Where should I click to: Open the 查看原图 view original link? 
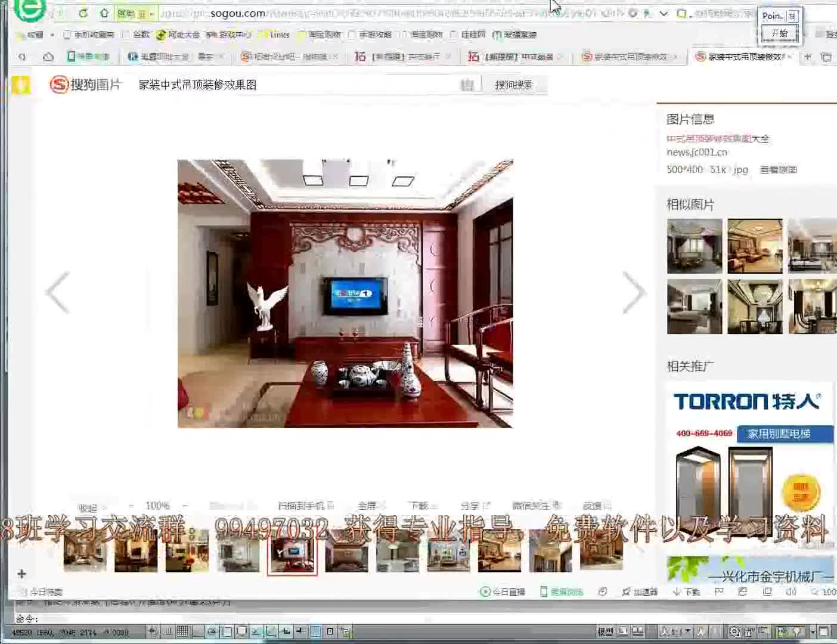778,170
